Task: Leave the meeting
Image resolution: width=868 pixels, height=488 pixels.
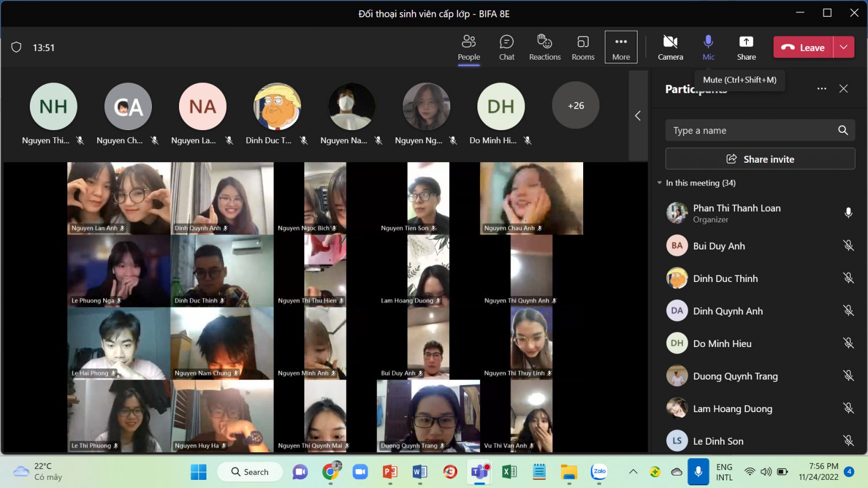Action: [803, 47]
